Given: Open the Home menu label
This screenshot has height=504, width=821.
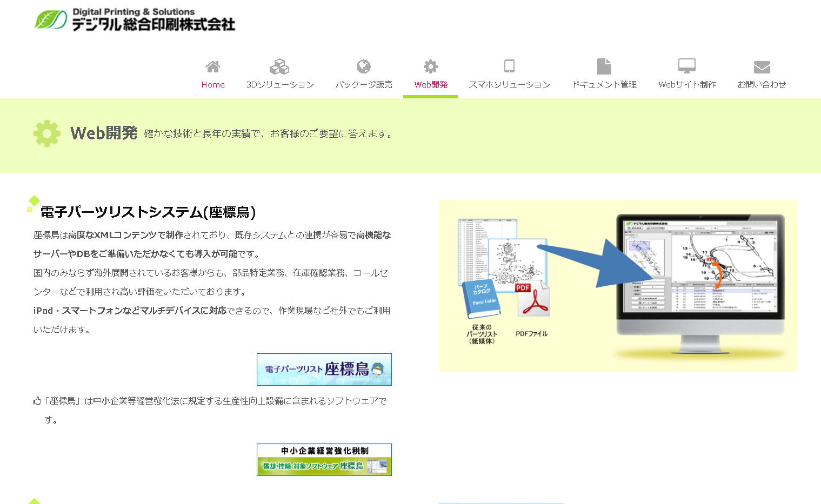Looking at the screenshot, I should coord(213,85).
